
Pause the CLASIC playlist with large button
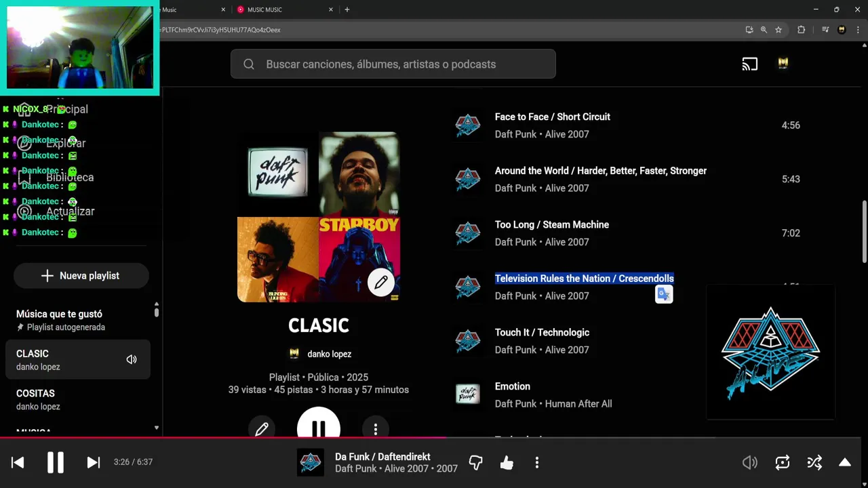[x=318, y=424]
